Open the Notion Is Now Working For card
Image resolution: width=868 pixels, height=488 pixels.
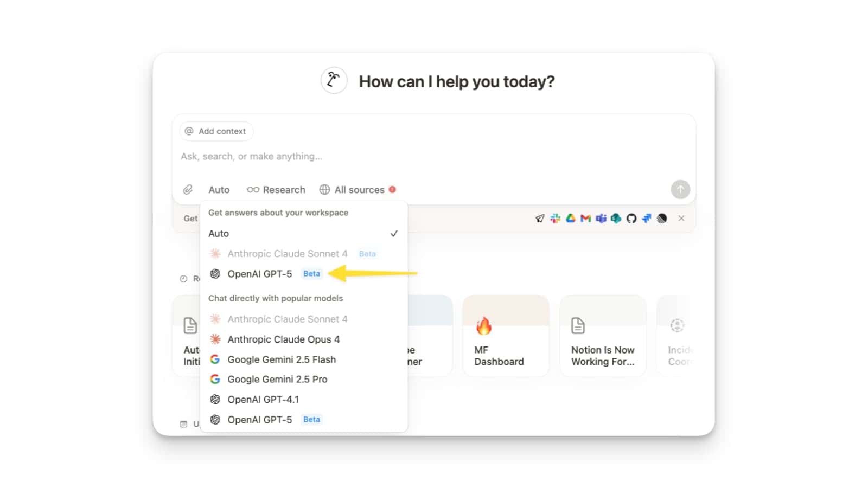click(603, 336)
